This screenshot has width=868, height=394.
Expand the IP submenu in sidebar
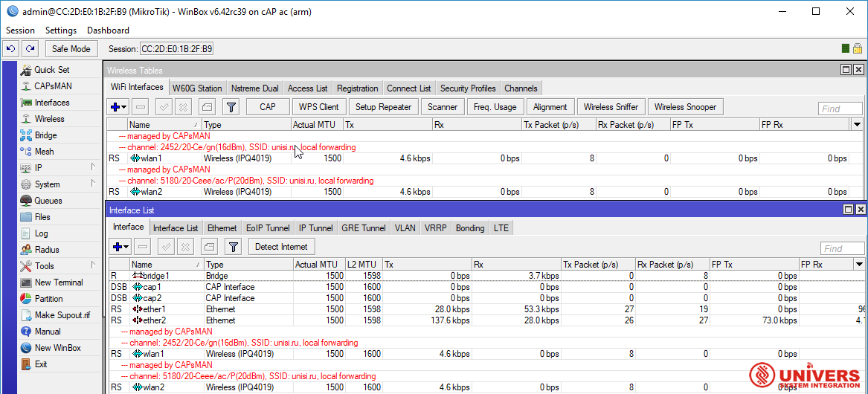coord(93,167)
